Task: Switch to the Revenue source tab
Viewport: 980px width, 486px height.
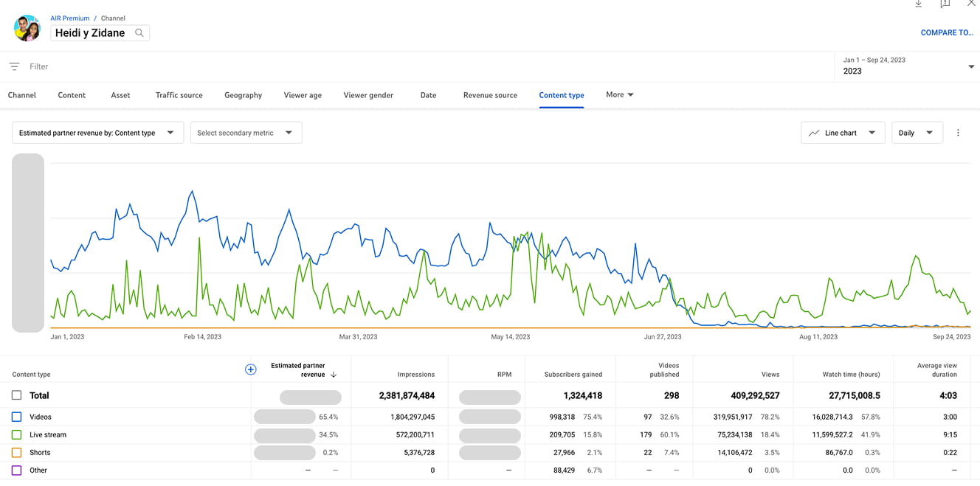Action: [x=490, y=94]
